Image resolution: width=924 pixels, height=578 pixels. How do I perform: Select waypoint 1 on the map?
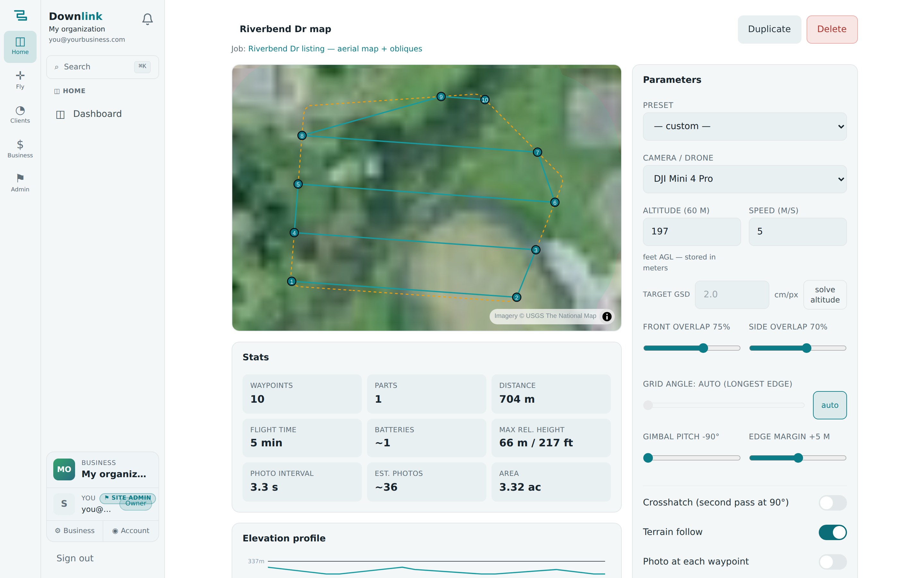click(x=292, y=281)
